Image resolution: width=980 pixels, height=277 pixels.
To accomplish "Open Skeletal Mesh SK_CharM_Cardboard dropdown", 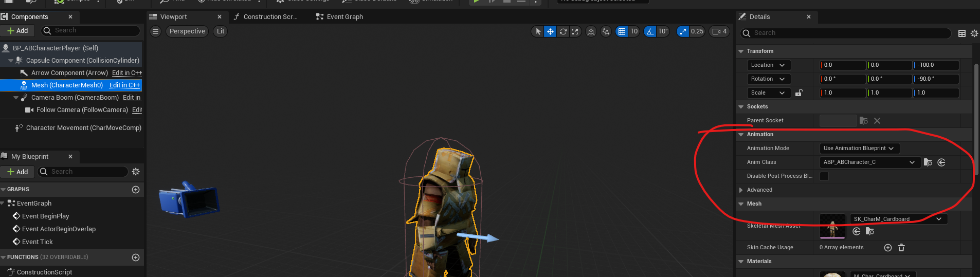I will [898, 219].
